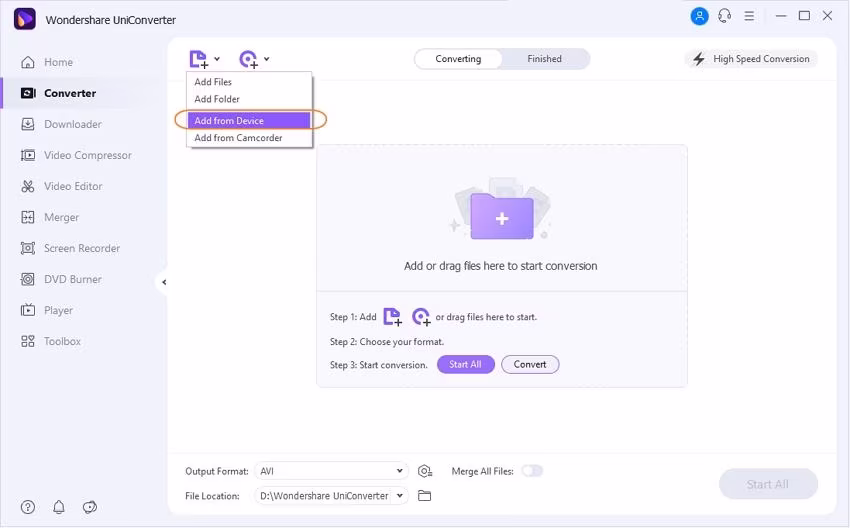Choose Add Files from the dropdown menu
Screen dimensions: 850x528
(249, 82)
